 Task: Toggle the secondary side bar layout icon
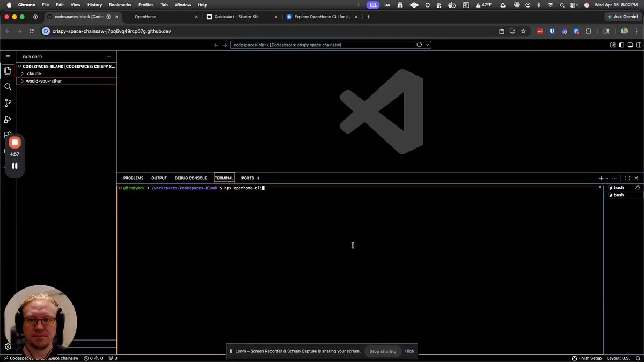click(638, 45)
